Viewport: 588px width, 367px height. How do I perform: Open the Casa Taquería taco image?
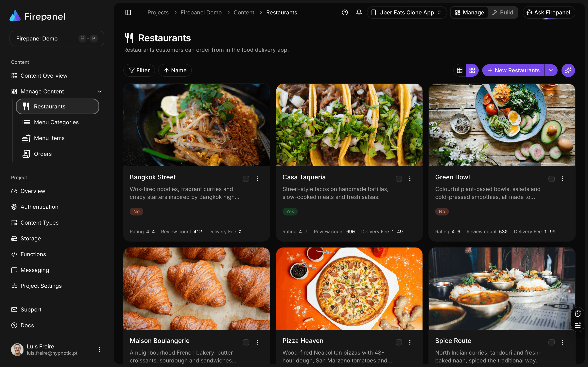point(349,125)
